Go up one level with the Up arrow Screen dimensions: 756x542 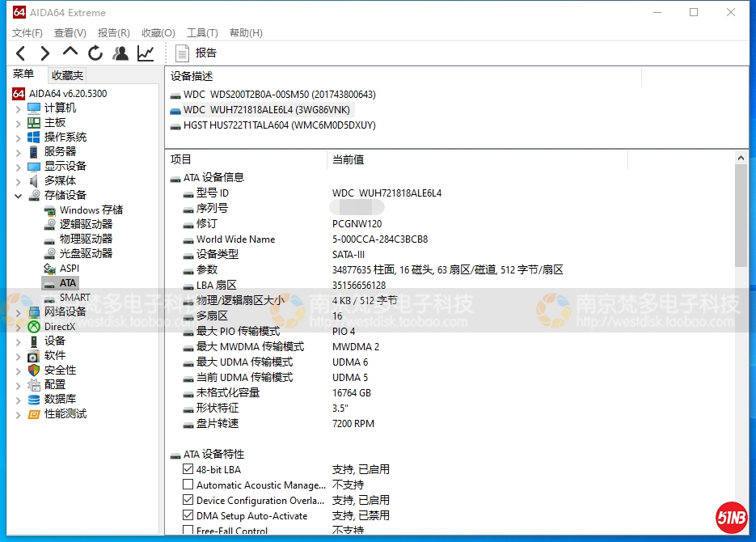(x=70, y=53)
